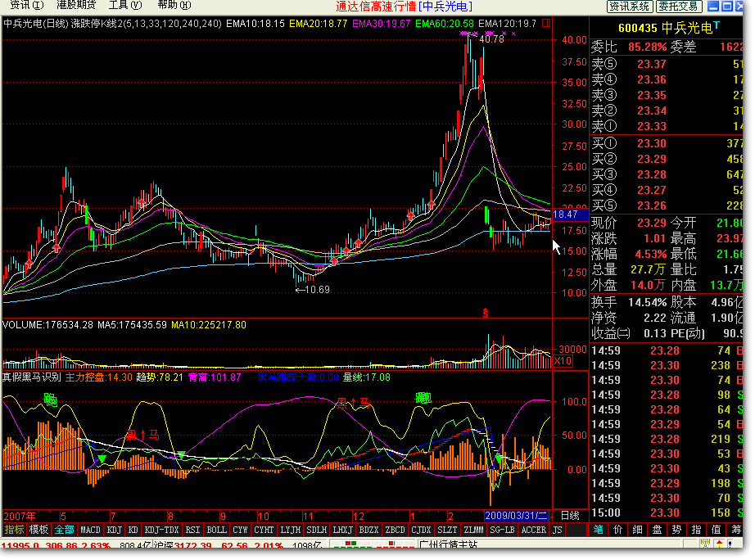Switch to the ZBCD indicator tab
The height and width of the screenshot is (560, 755).
[395, 530]
